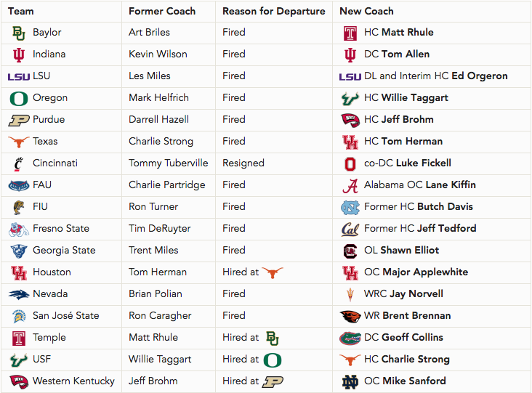
Task: Click former coach Tommy Tuberville
Action: [x=169, y=163]
